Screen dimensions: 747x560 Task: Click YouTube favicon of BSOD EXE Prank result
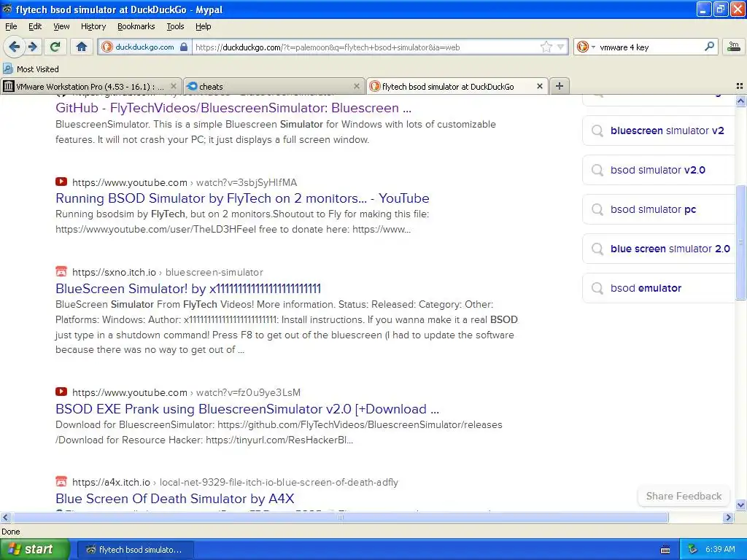[x=61, y=392]
